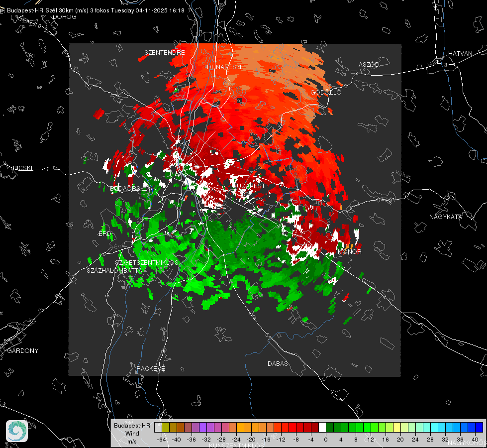Click the ASZOD town label

coord(369,64)
